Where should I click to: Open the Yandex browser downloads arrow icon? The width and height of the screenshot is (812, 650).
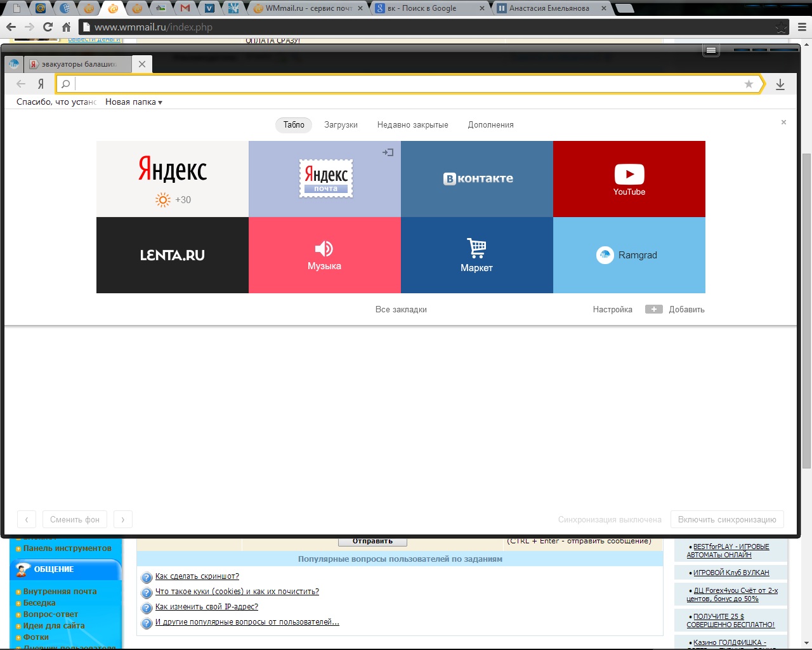tap(780, 84)
